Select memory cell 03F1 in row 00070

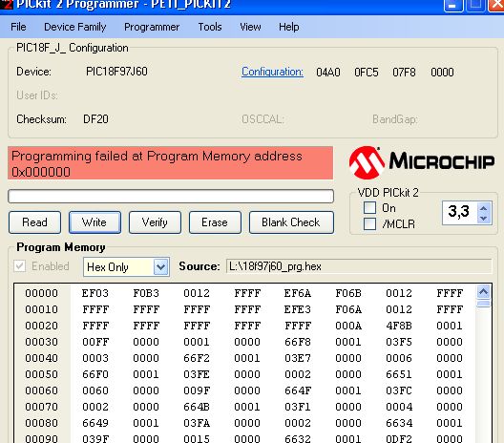[298, 407]
